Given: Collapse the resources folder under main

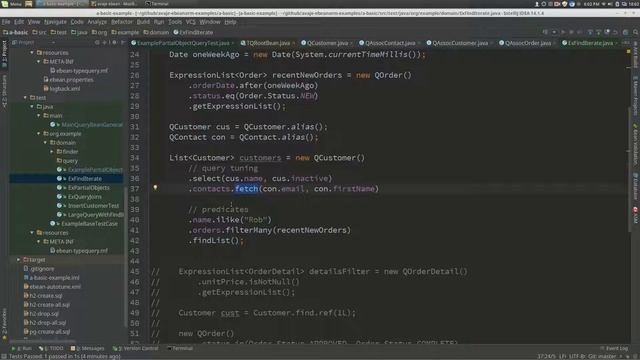Looking at the screenshot, I should 32,53.
